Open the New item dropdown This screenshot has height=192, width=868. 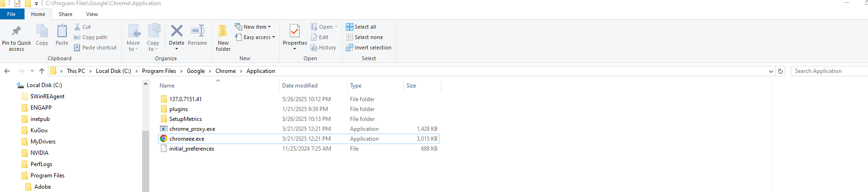coord(253,27)
